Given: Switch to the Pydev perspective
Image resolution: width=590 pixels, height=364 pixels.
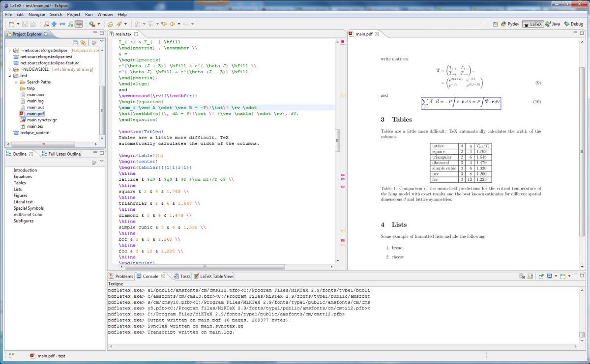Looking at the screenshot, I should point(509,24).
